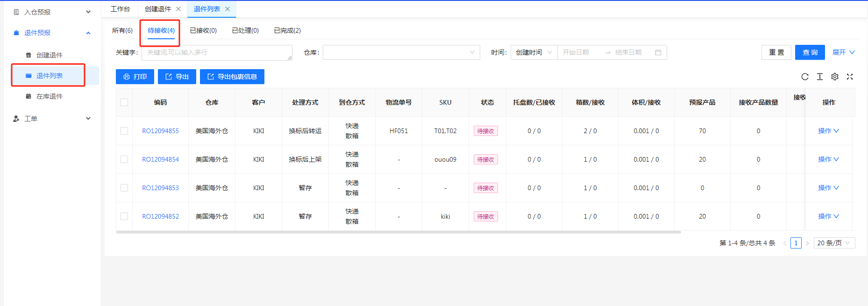Open the 创建时间 time type dropdown
This screenshot has height=306, width=868.
(x=534, y=52)
